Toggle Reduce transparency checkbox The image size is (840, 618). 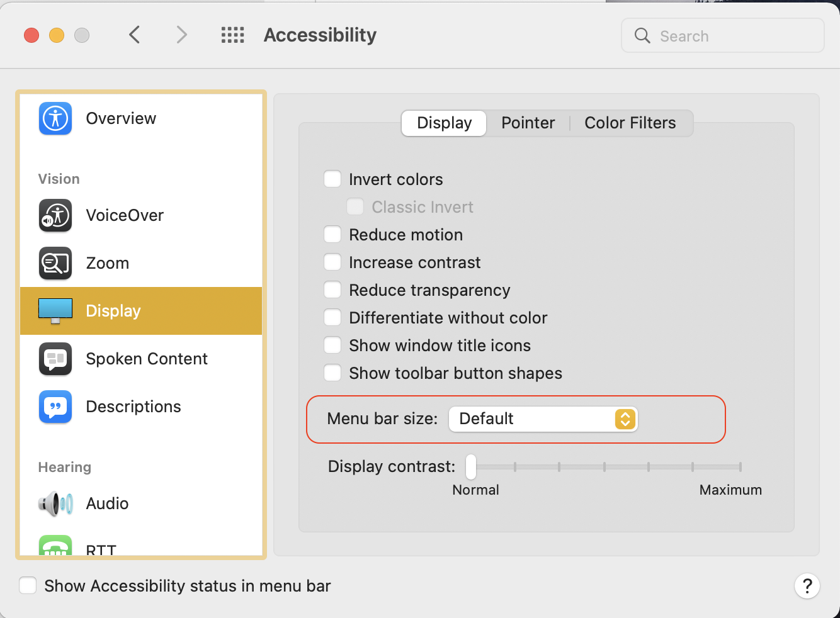coord(332,290)
